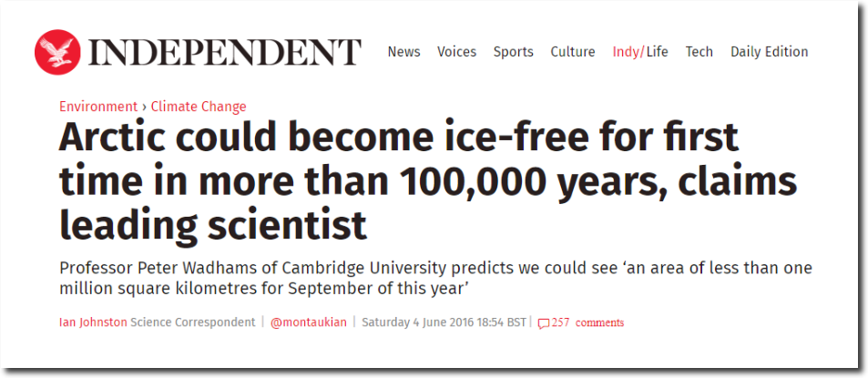Navigate to the Tech section
The width and height of the screenshot is (868, 378).
click(x=700, y=52)
